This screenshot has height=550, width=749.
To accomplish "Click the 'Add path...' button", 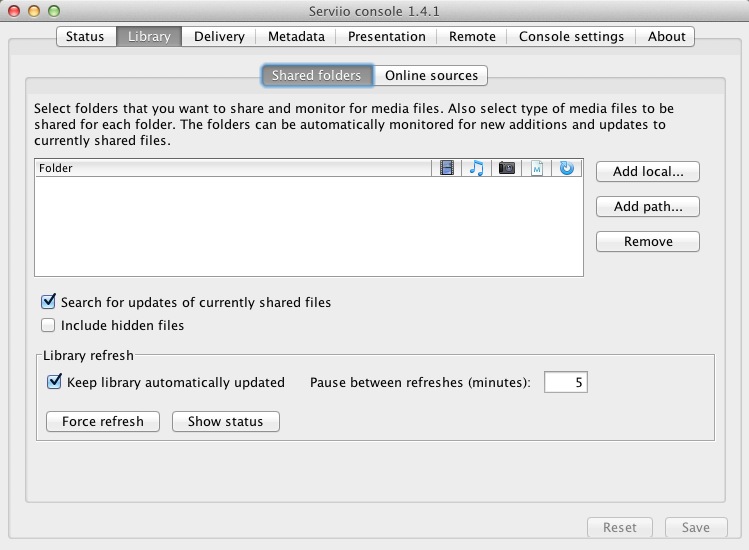I will click(647, 207).
